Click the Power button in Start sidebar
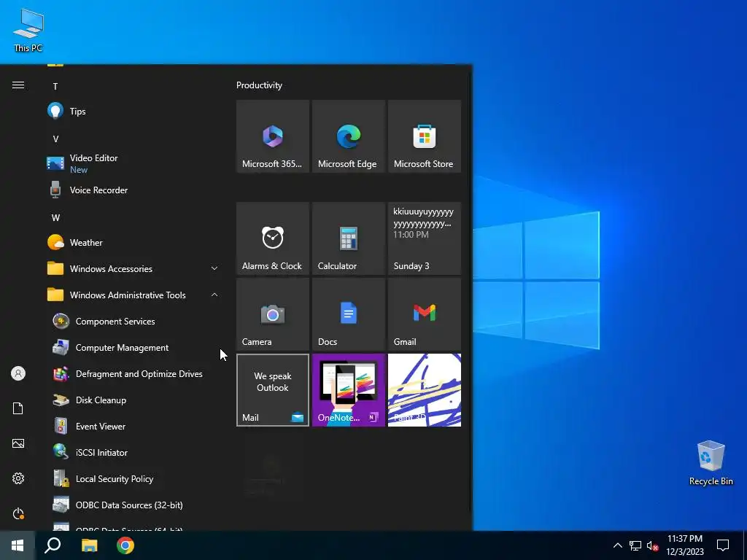Screen dimensions: 747x560 (18, 513)
